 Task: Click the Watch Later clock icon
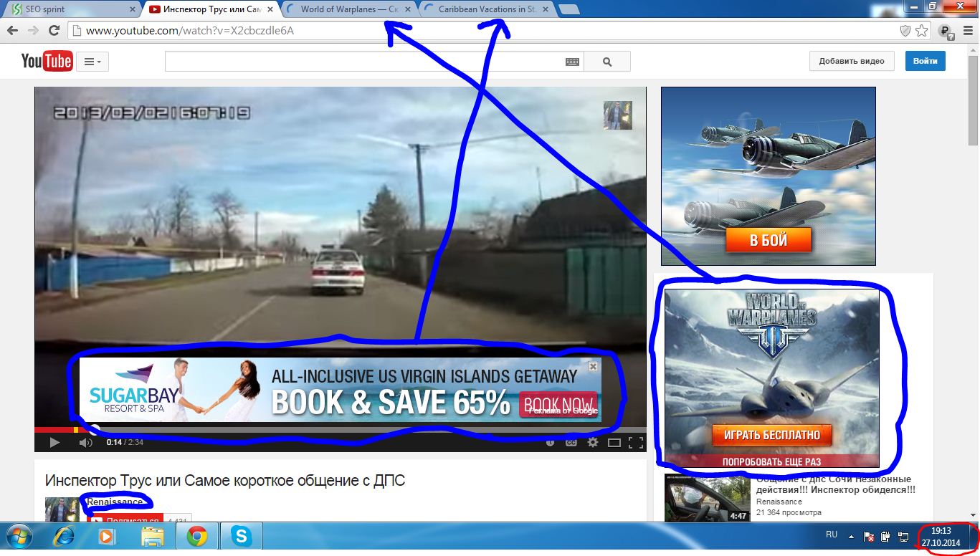[550, 442]
